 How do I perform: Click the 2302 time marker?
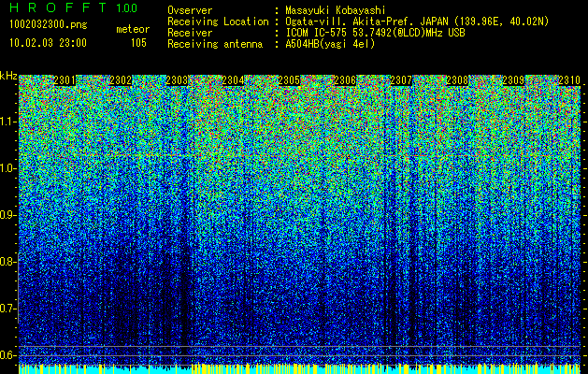tap(121, 80)
